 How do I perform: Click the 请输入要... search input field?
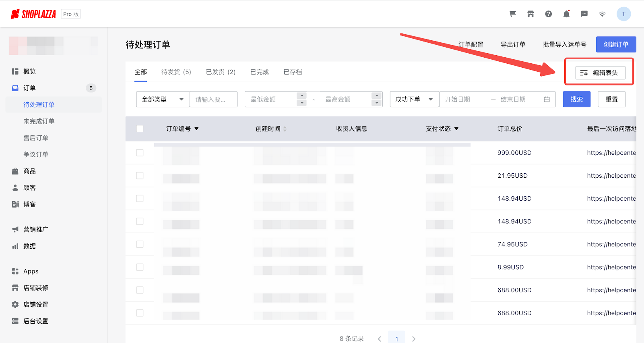tap(213, 99)
